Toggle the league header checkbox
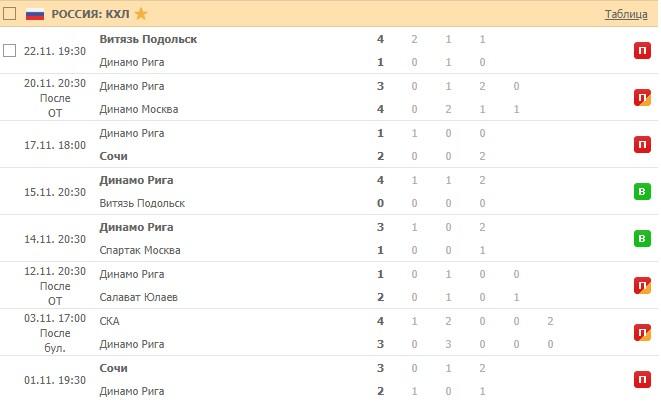This screenshot has height=401, width=661. click(x=10, y=14)
